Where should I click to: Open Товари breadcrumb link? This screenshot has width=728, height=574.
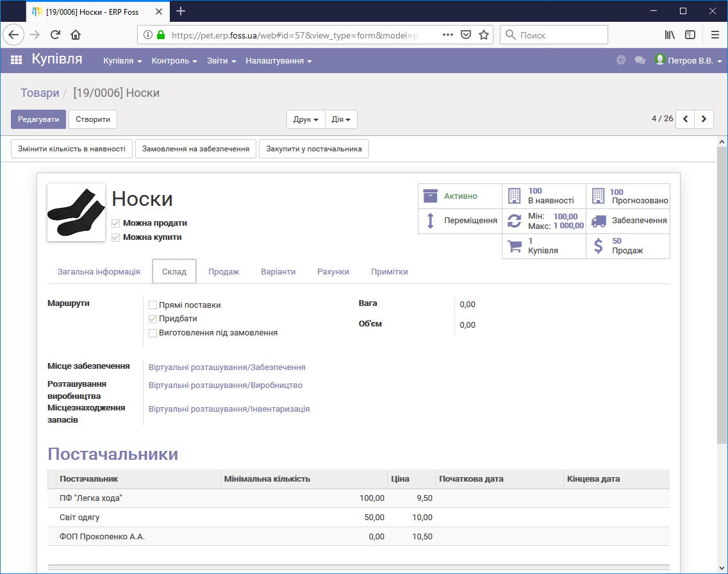click(40, 93)
